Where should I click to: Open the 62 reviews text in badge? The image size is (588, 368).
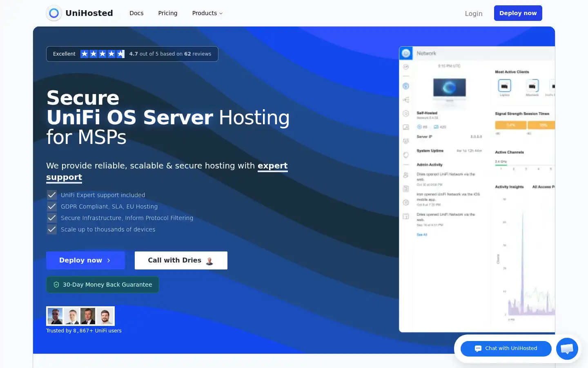coord(198,54)
